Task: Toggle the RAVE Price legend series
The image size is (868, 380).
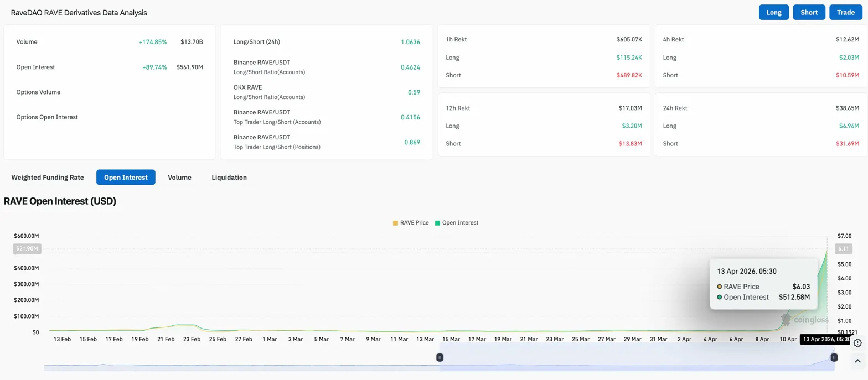Action: pyautogui.click(x=411, y=222)
